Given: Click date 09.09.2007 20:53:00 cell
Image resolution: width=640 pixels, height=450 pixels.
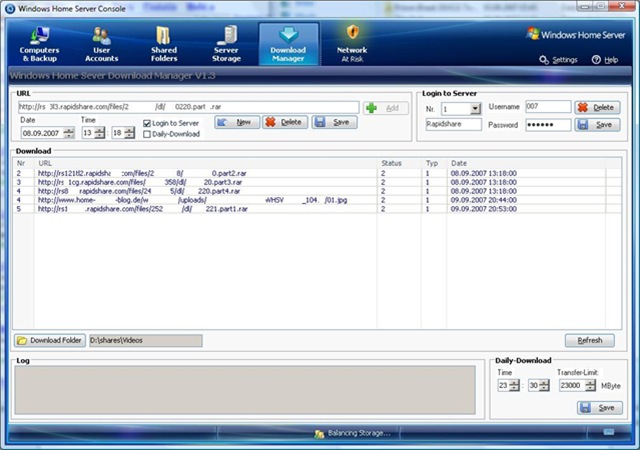Looking at the screenshot, I should (x=484, y=209).
